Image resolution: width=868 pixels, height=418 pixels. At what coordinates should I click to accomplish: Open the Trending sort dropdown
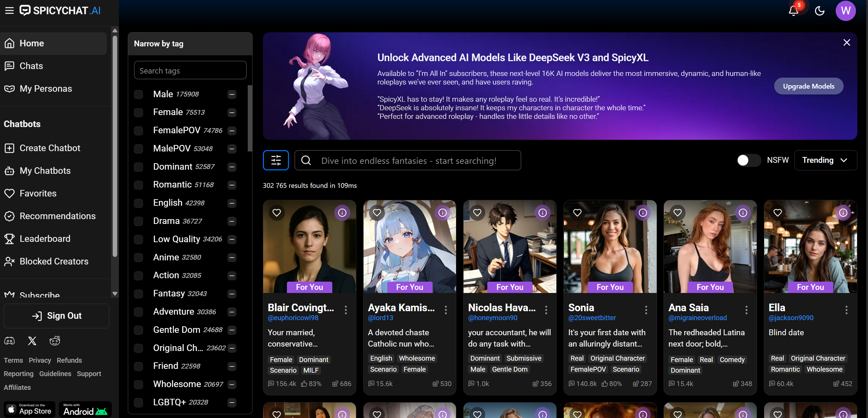click(x=825, y=160)
